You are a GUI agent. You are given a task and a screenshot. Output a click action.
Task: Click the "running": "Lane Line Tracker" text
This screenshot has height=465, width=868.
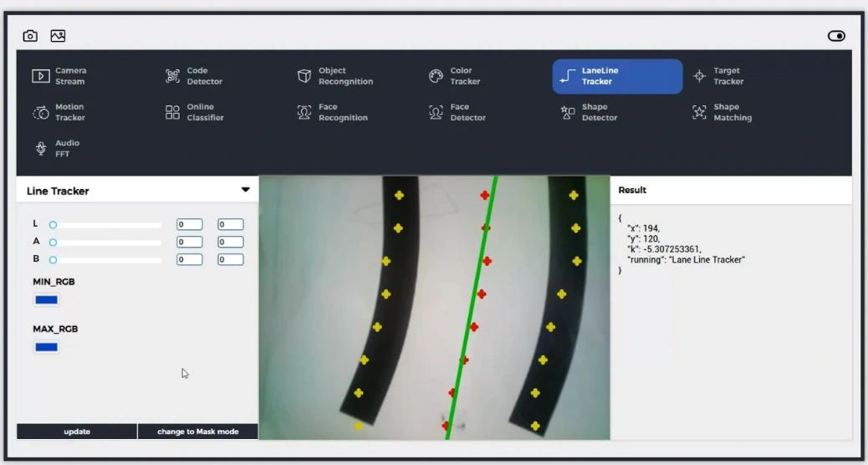[x=686, y=259]
